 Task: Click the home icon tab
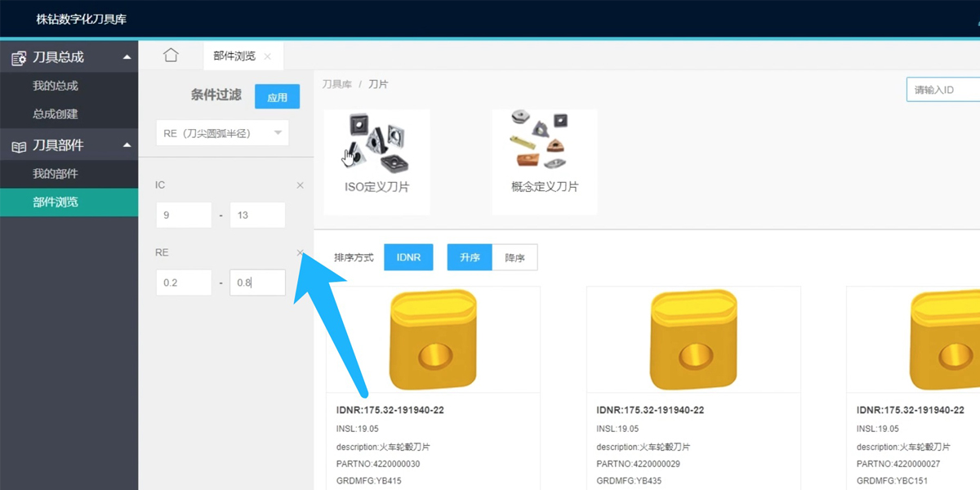(170, 56)
